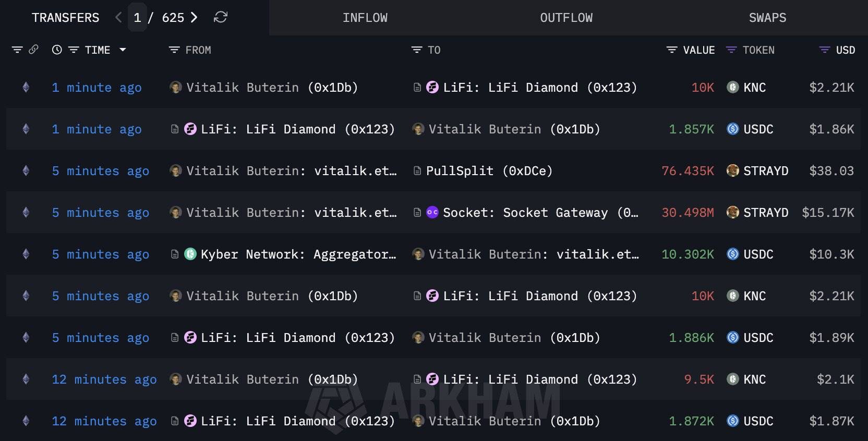Open Vitalik Buterin's avatar on the top row
Viewport: 868px width, 441px height.
pos(175,87)
